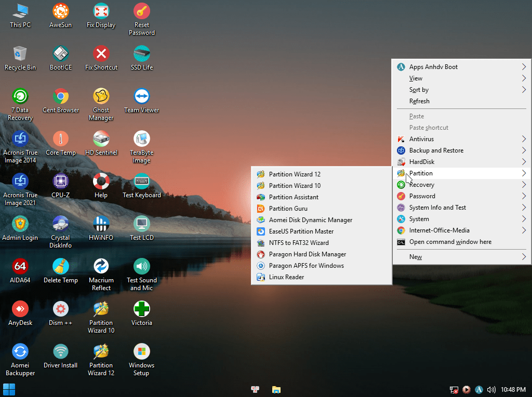Expand the Recovery submenu
532x397 pixels.
pyautogui.click(x=461, y=185)
